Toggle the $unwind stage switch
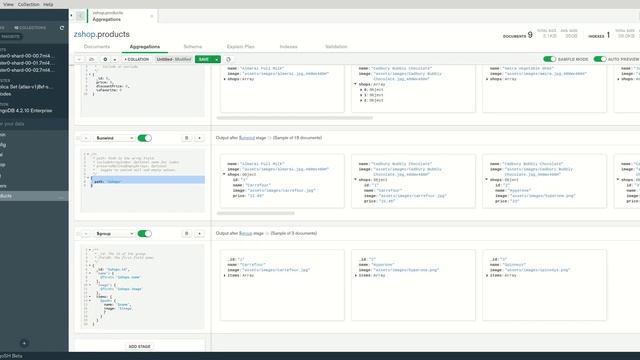 144,138
